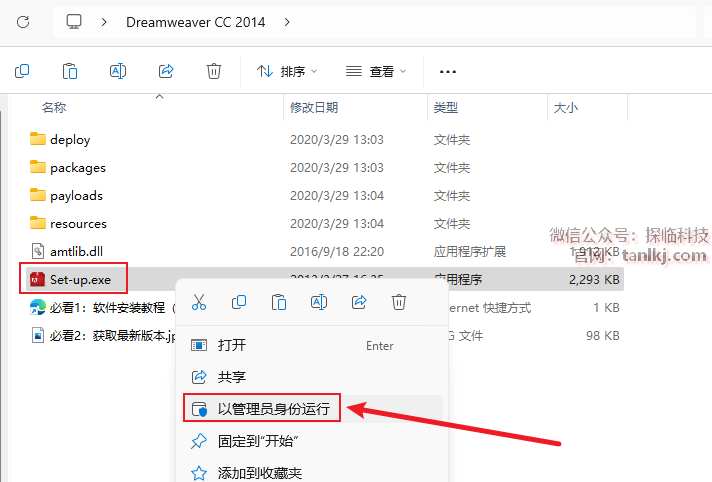The height and width of the screenshot is (482, 712).
Task: Click amtlib.dll date 2016/9/18 22:20
Action: coord(337,252)
